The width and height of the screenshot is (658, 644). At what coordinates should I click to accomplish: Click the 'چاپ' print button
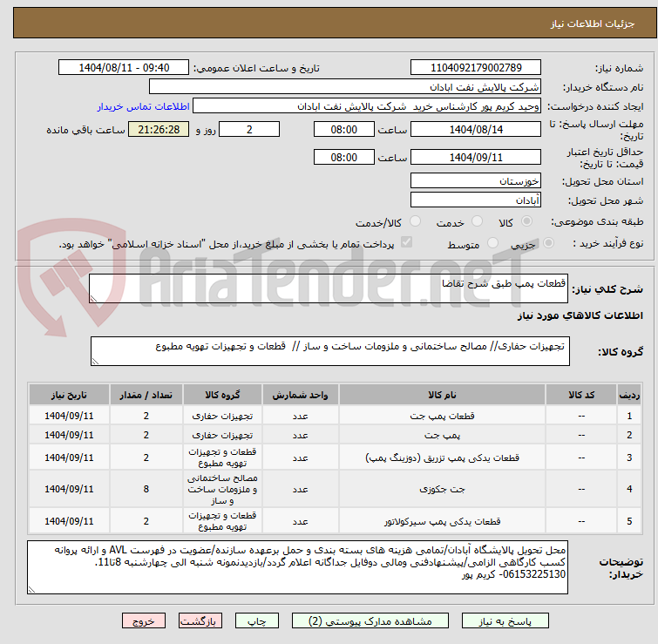click(257, 621)
